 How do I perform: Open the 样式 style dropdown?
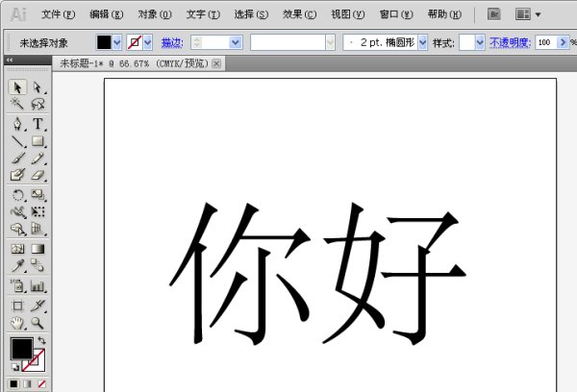point(480,42)
